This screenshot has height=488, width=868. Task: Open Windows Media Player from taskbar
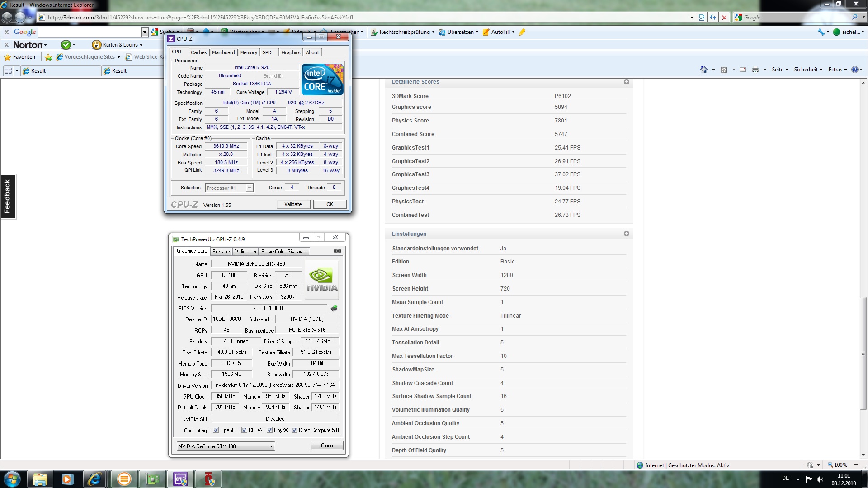click(x=67, y=479)
